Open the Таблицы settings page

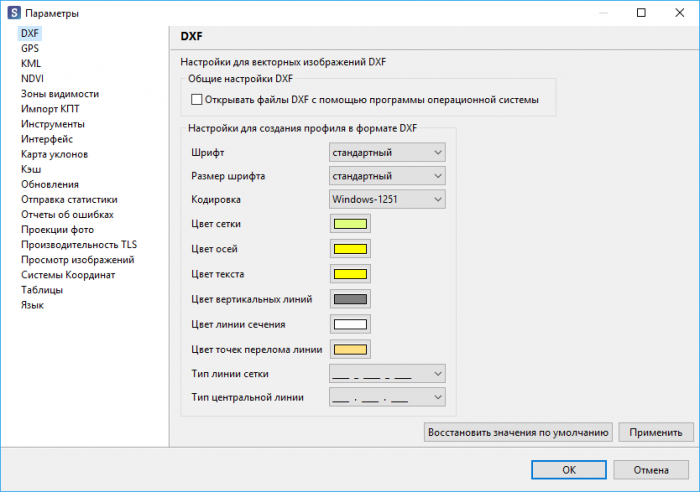tap(42, 290)
